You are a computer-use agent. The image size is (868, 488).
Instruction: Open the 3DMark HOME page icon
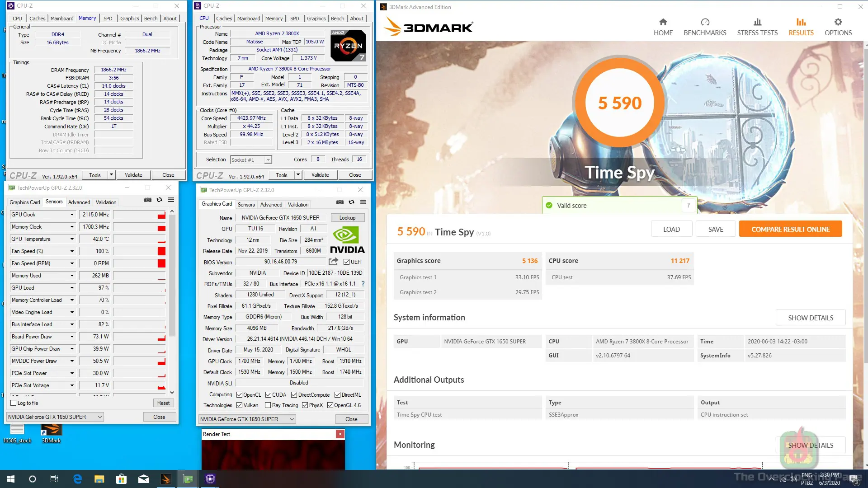coord(663,22)
